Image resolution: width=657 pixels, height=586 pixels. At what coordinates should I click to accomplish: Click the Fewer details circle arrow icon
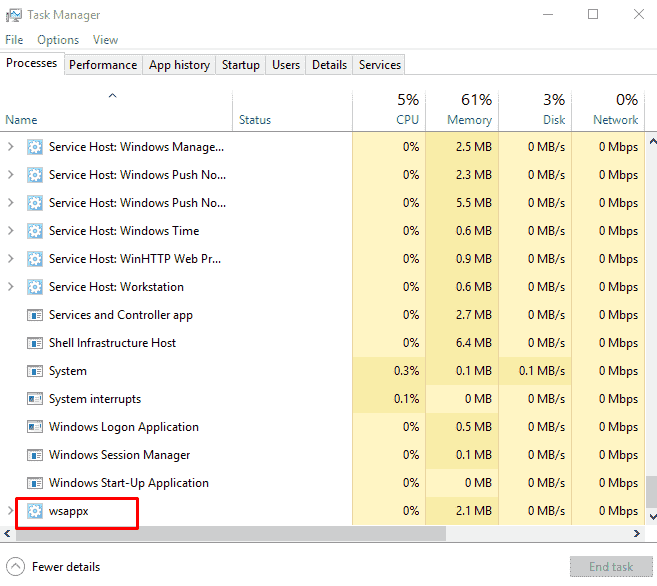[x=16, y=567]
